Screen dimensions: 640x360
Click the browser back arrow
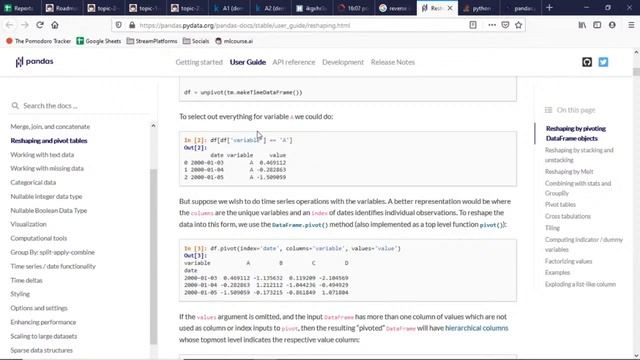(9, 25)
